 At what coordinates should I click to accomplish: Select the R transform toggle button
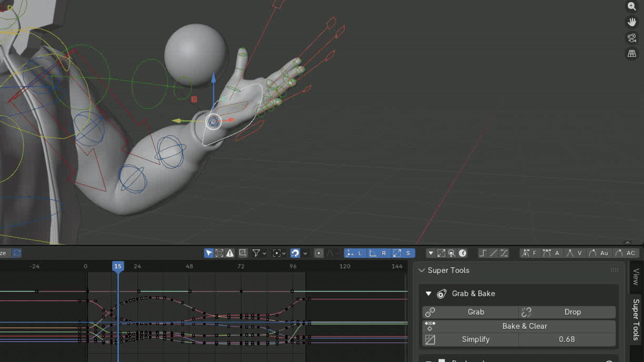(378, 253)
